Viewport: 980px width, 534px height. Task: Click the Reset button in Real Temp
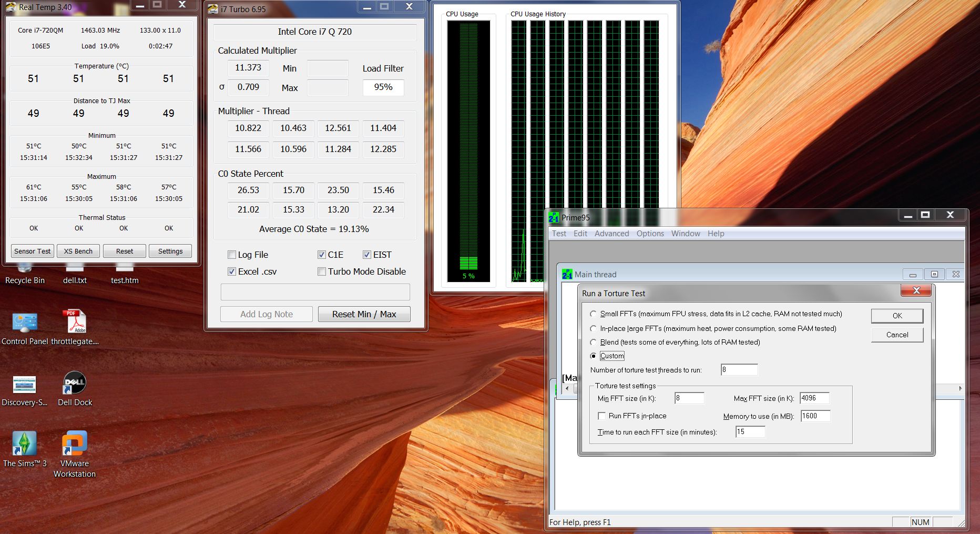(x=125, y=251)
